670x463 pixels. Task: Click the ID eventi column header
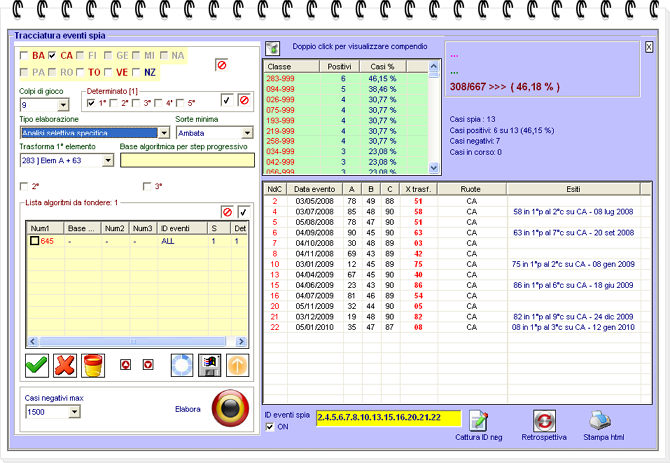point(182,229)
